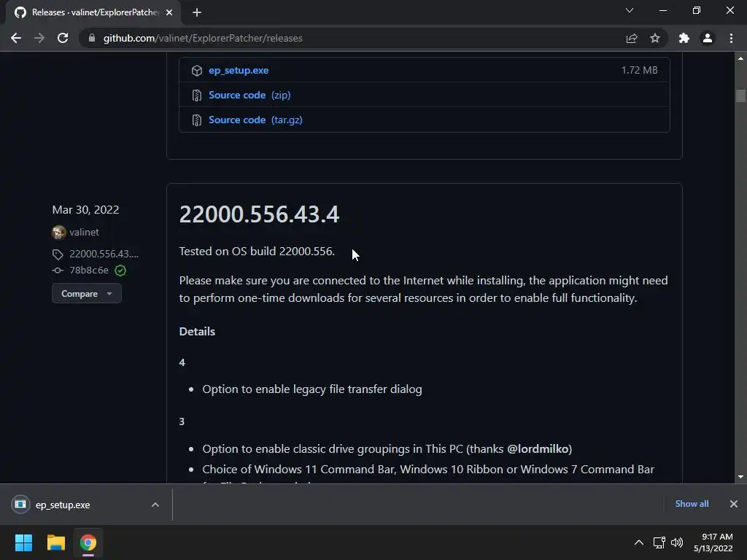Open the Windows Start menu

(x=23, y=542)
